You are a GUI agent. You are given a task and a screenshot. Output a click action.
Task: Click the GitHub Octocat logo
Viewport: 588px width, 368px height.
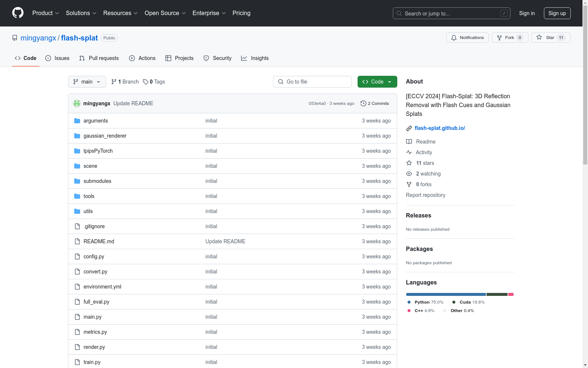tap(18, 13)
